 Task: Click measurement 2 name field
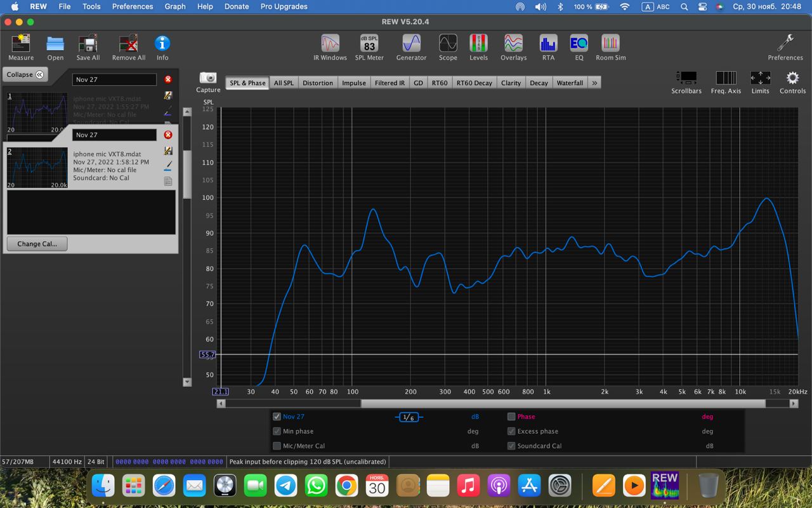114,135
